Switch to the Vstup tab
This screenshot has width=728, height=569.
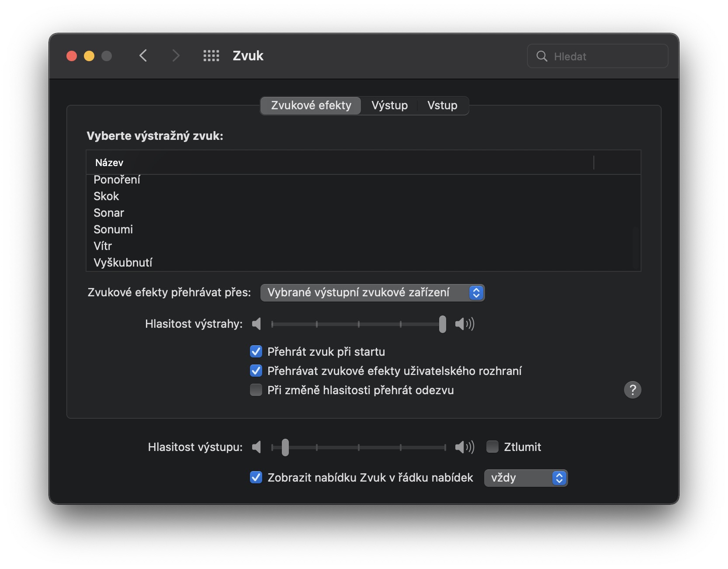point(442,106)
